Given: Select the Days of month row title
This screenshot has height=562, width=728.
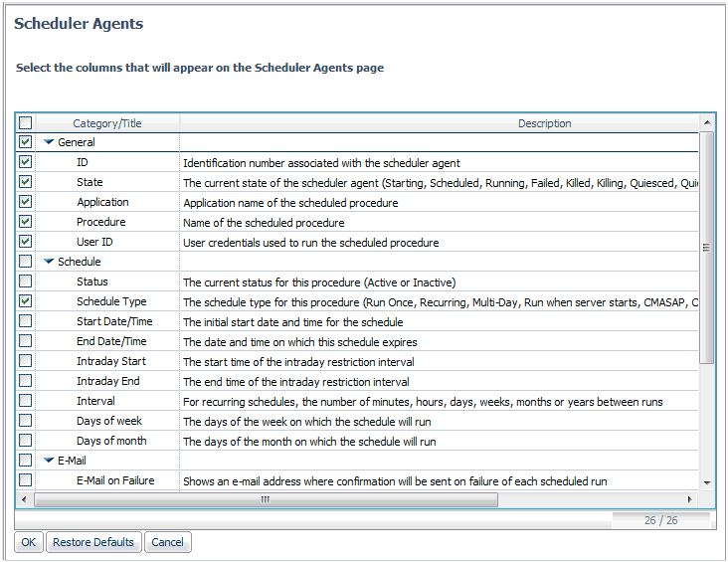Looking at the screenshot, I should (x=111, y=441).
